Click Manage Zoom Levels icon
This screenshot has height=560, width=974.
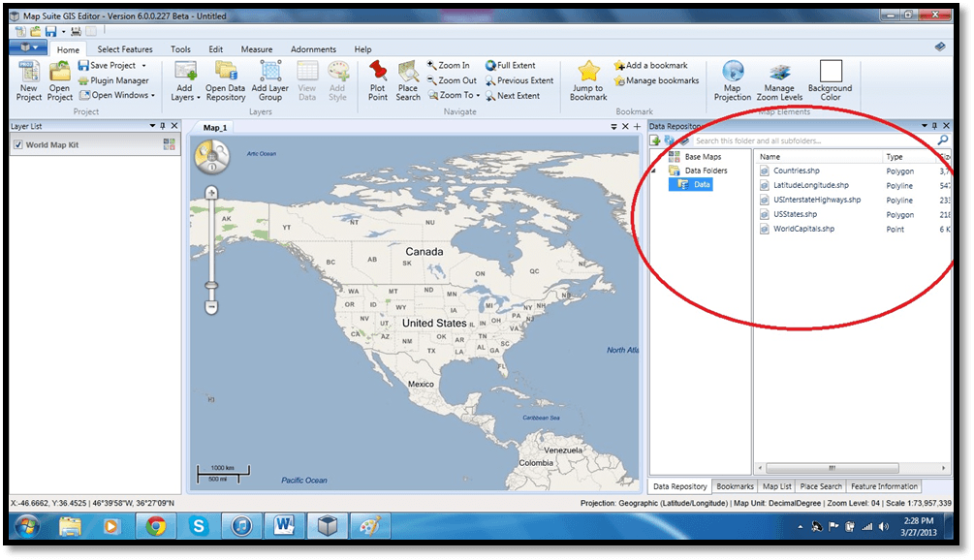pyautogui.click(x=779, y=73)
